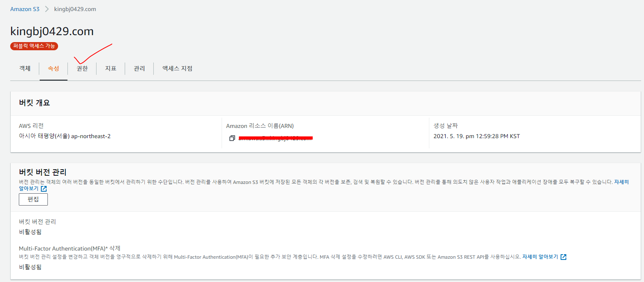
Task: Click the 편집 button under 버킷 버전 관리
Action: (33, 199)
